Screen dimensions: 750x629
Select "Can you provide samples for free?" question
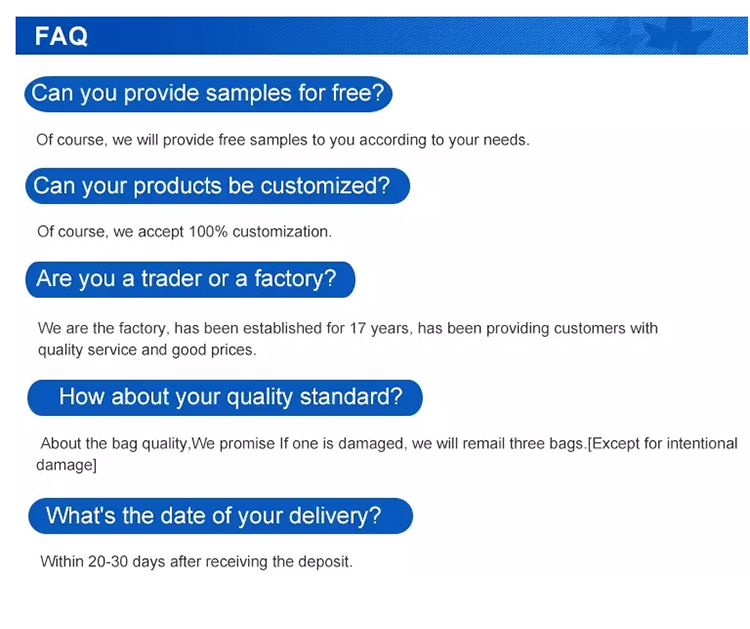tap(208, 94)
